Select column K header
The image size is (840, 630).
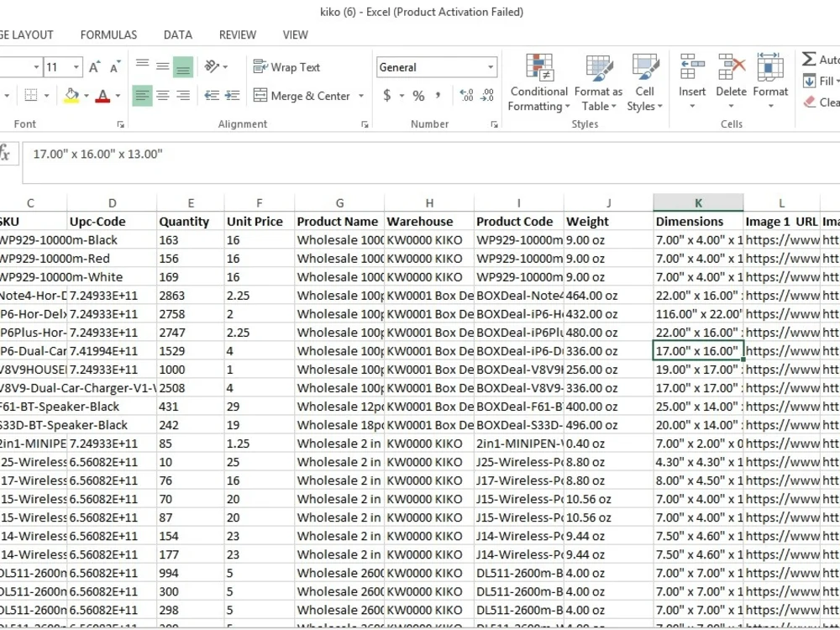click(698, 203)
